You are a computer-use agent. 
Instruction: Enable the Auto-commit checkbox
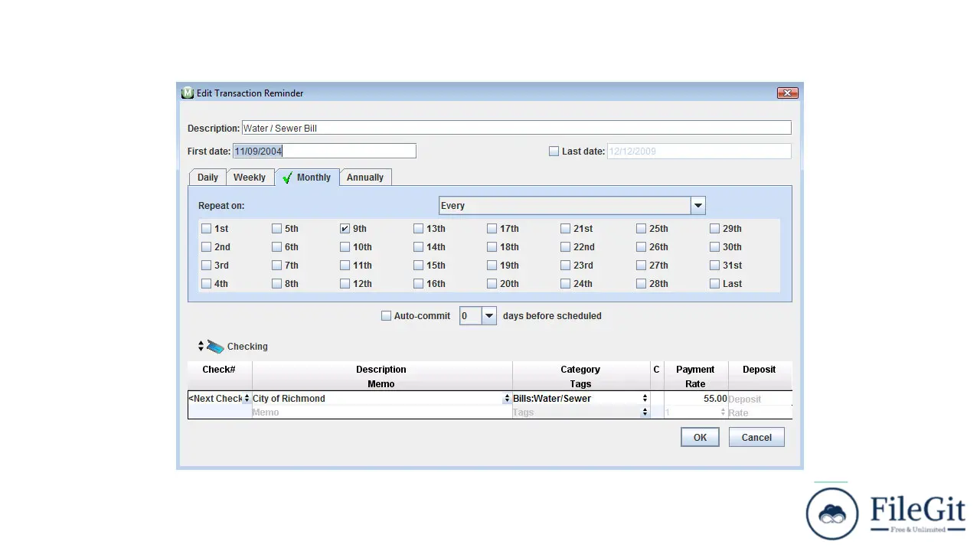tap(386, 315)
